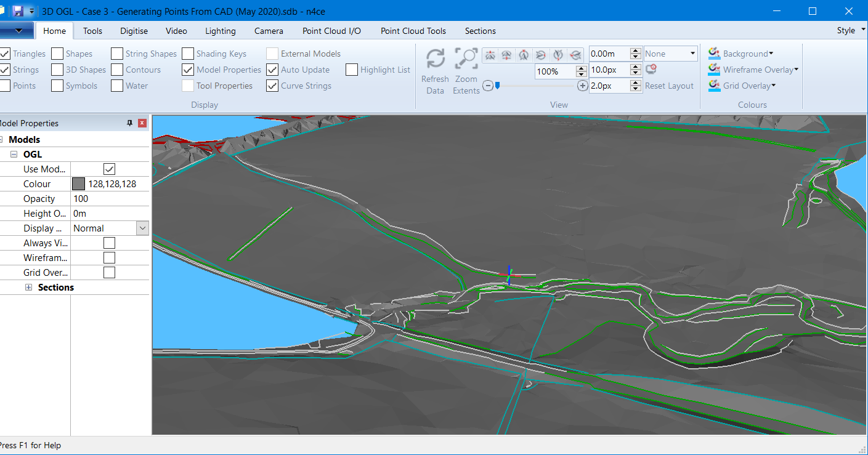Open the Display mode dropdown showing Normal
This screenshot has width=868, height=455.
[x=142, y=228]
